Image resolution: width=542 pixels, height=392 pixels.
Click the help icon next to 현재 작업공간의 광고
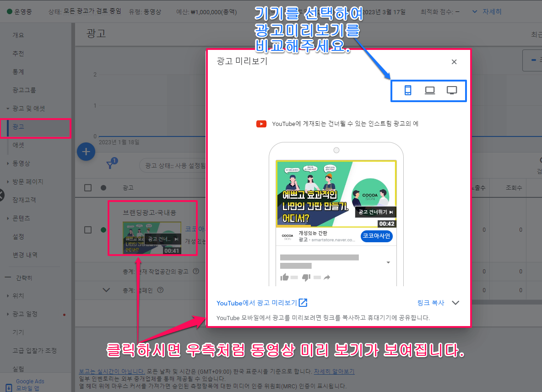(x=196, y=272)
